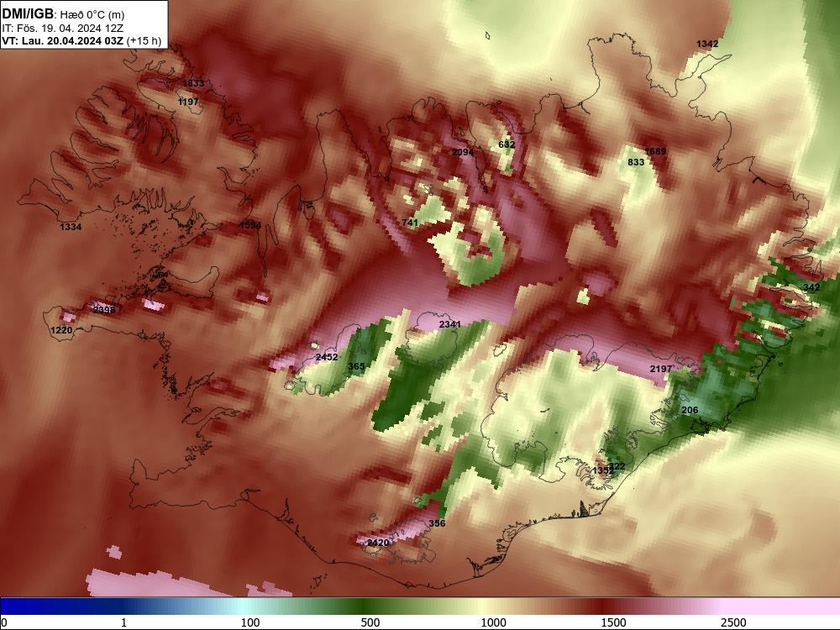This screenshot has width=840, height=630.
Task: Click the map value 1833
Action: [193, 83]
